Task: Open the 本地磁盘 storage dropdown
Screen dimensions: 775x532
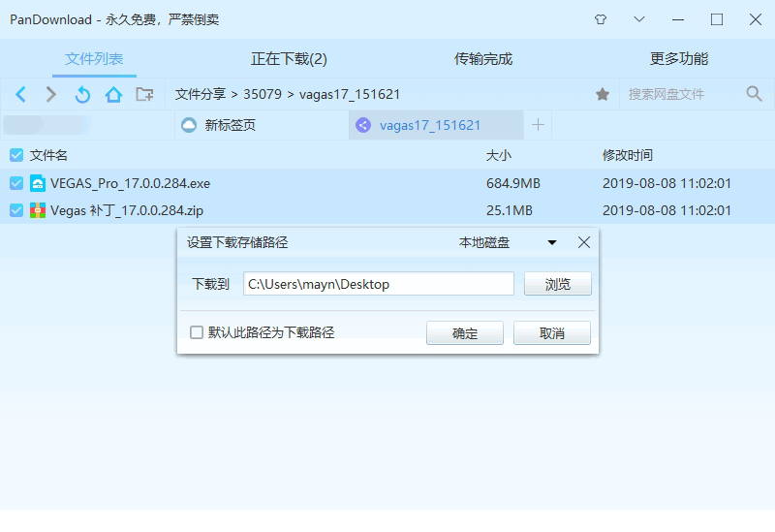Action: [508, 243]
